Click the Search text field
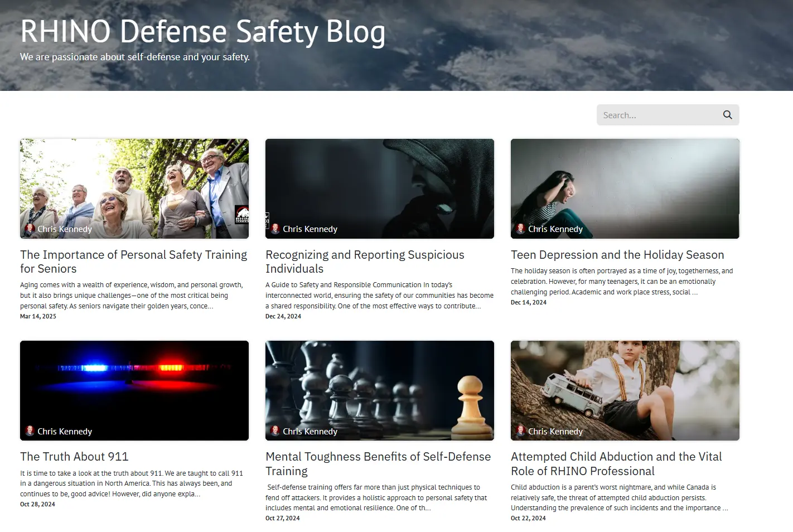The image size is (793, 532). [658, 115]
